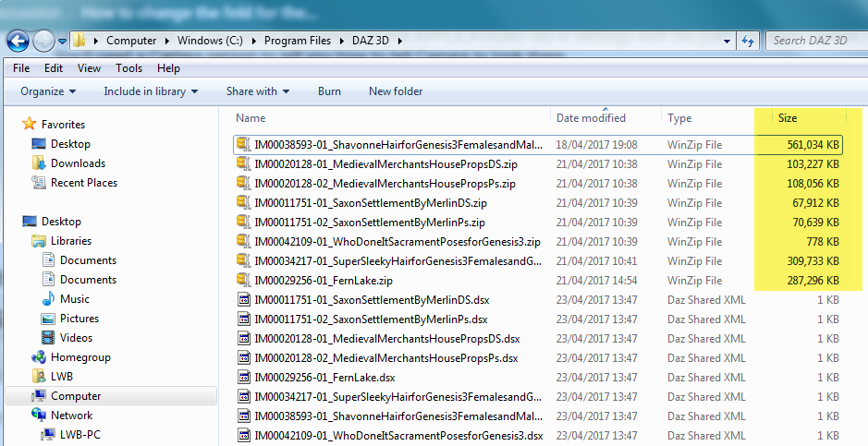Select Desktop root icon in navigation tree

coord(30,221)
